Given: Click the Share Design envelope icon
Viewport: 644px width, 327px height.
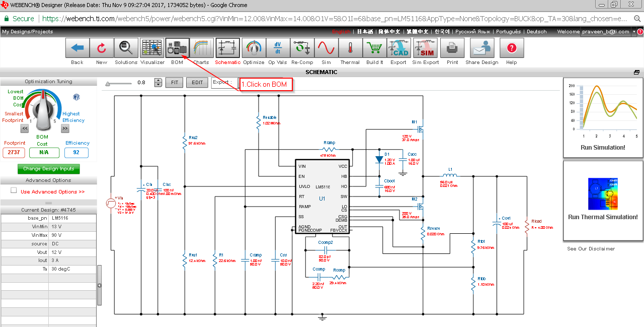Looking at the screenshot, I should [482, 48].
